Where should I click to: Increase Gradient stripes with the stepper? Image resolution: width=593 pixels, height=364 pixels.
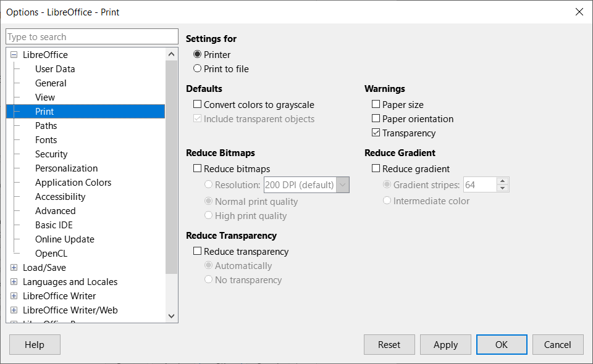[x=502, y=181]
